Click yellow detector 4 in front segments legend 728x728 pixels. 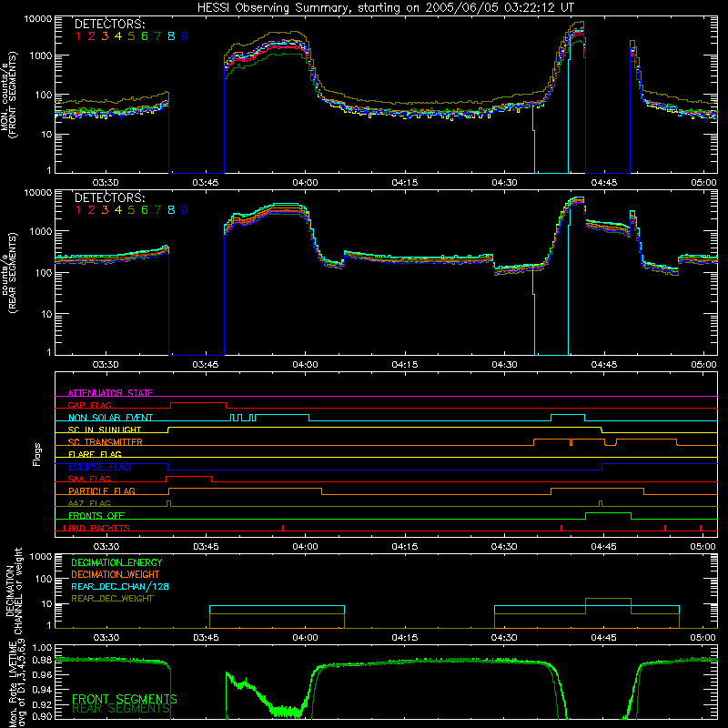(118, 36)
